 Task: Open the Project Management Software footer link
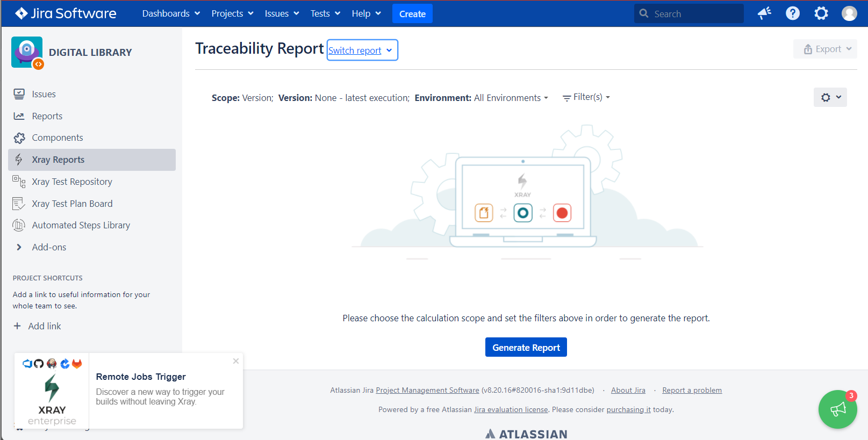point(427,390)
